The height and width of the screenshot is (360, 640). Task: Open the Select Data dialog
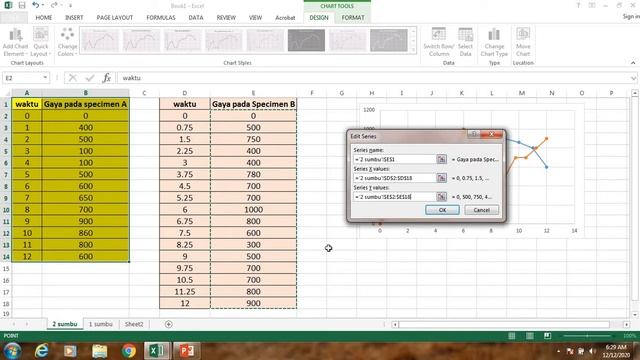click(465, 42)
